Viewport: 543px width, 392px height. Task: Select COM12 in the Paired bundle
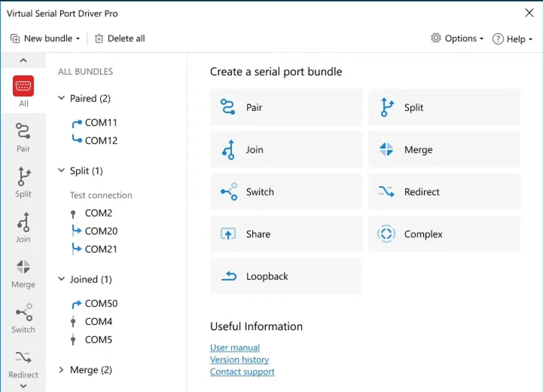tap(95, 141)
